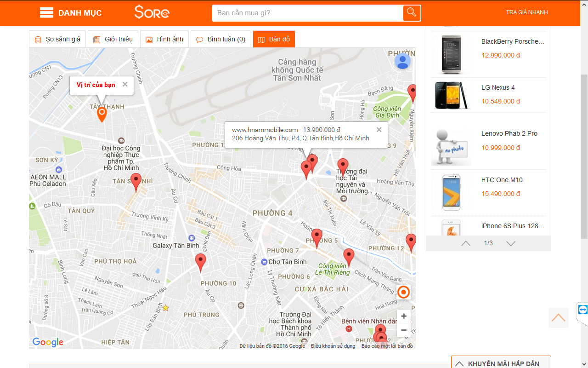Switch to Bình luận (0) tab
The height and width of the screenshot is (368, 588).
220,39
